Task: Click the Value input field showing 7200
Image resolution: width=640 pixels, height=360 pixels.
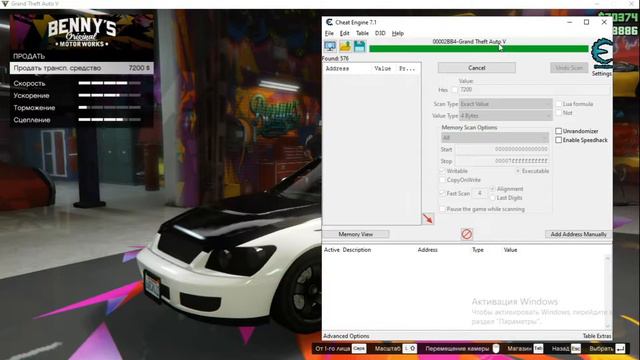Action: [x=535, y=90]
